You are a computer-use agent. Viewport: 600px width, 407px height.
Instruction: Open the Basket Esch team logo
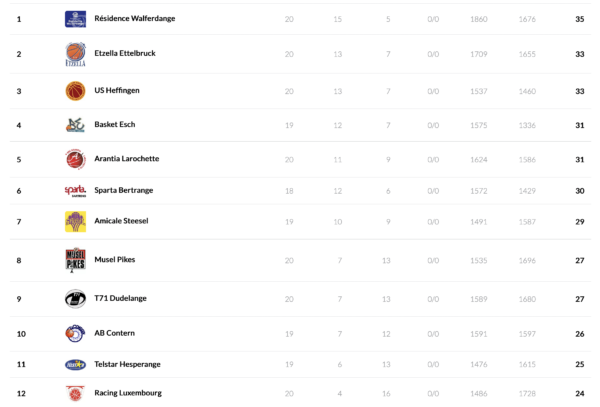tap(75, 125)
